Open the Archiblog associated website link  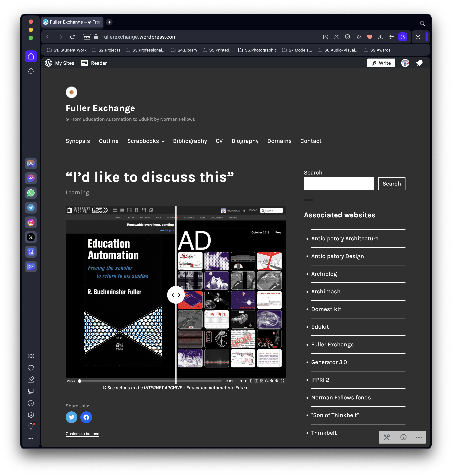[324, 274]
